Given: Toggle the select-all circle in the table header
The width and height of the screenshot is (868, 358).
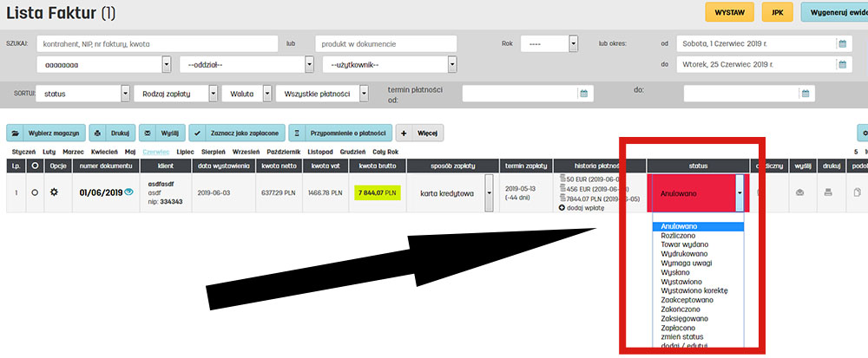Looking at the screenshot, I should 35,165.
